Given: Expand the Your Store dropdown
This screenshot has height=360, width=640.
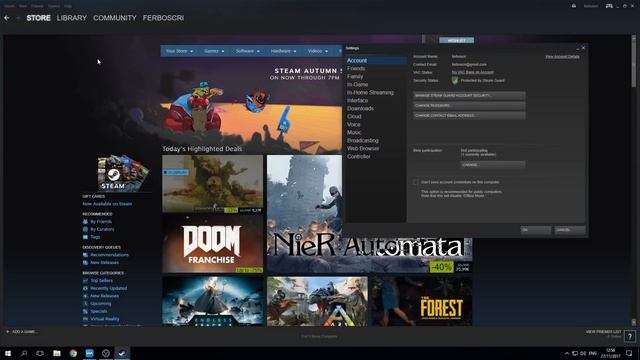Looking at the screenshot, I should (179, 51).
